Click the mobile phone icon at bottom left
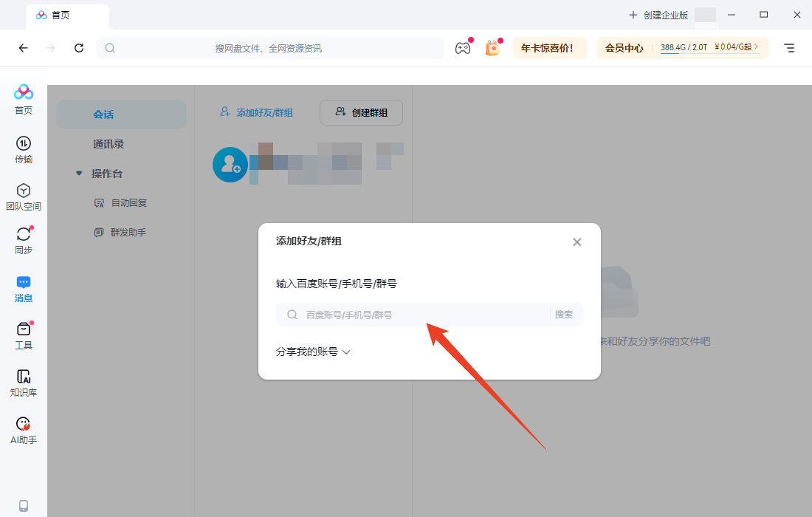This screenshot has height=517, width=812. pyautogui.click(x=23, y=504)
